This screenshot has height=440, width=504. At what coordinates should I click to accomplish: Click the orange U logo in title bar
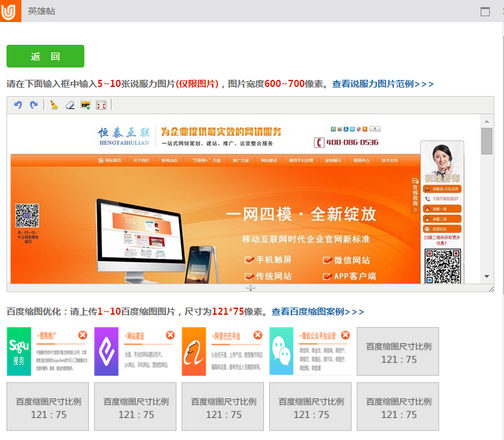tap(8, 11)
